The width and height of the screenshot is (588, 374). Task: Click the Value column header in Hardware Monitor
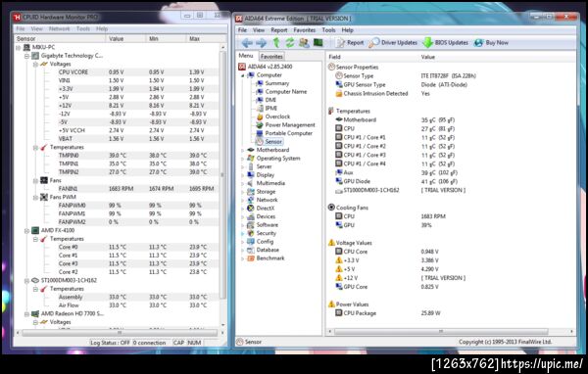point(126,38)
